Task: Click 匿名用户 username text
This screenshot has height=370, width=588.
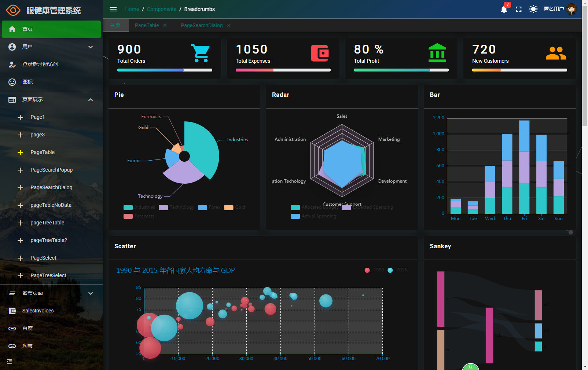Action: coord(554,9)
